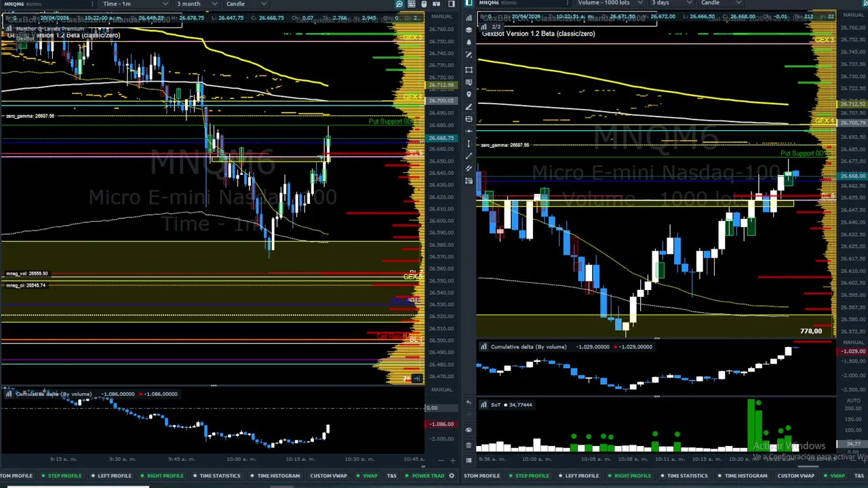The width and height of the screenshot is (868, 488).
Task: Select left Cumulative delta (By volume) label
Action: pyautogui.click(x=54, y=394)
